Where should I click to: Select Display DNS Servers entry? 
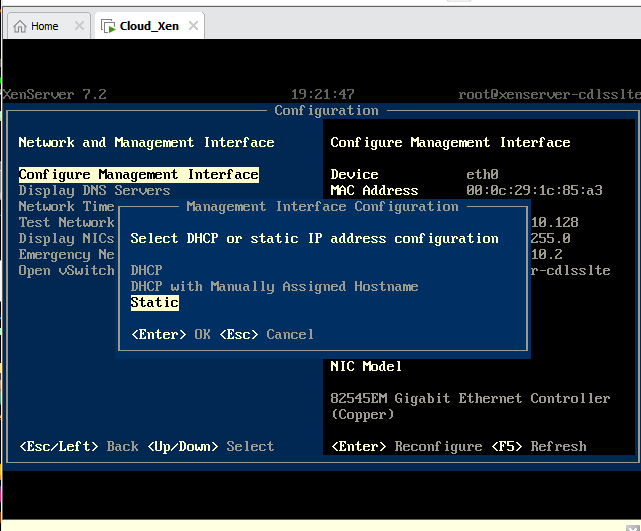[94, 190]
